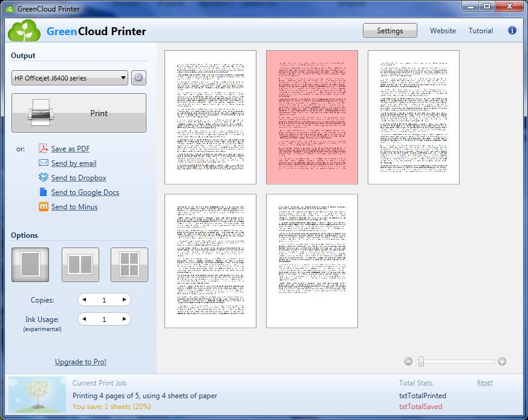Viewport: 528px width, 420px height.
Task: Click the red PDF icon beside Save as PDF
Action: 43,148
